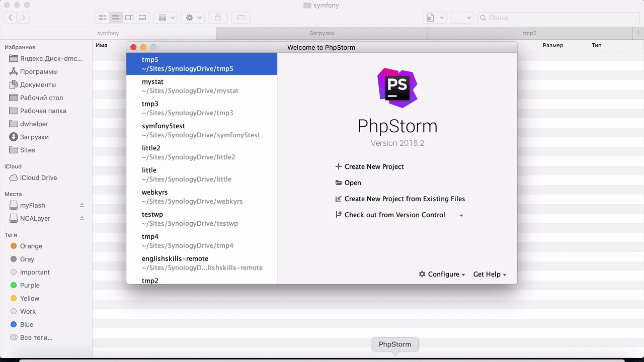
Task: Click the Finder share toolbar icon
Action: (x=218, y=18)
